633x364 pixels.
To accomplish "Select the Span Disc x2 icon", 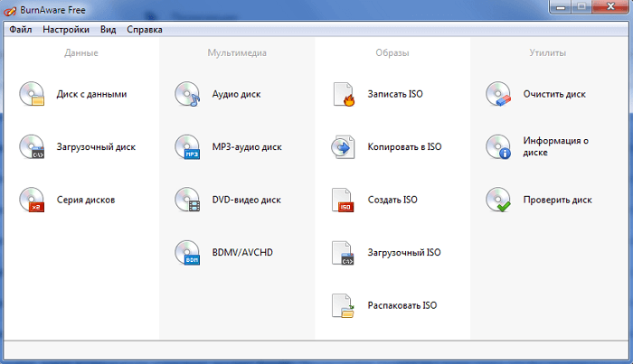I will tap(32, 199).
